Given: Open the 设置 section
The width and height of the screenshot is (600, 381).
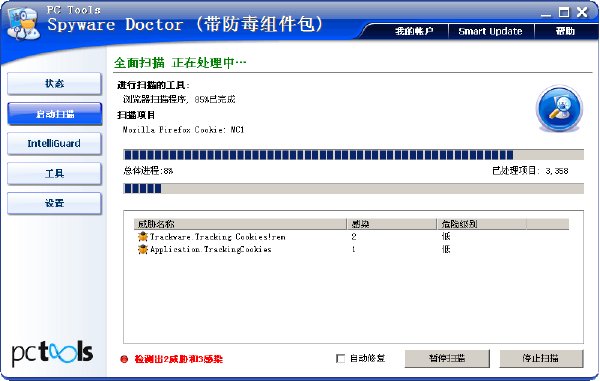Looking at the screenshot, I should click(54, 203).
